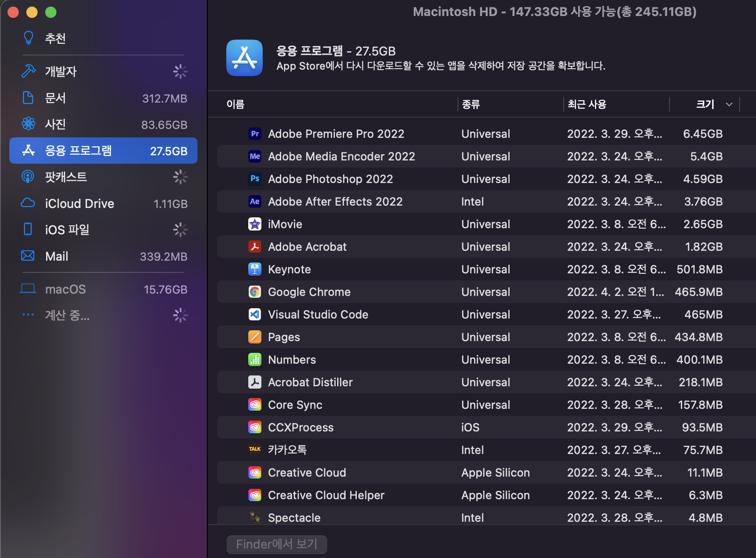Click the Spectacle app icon

click(255, 518)
